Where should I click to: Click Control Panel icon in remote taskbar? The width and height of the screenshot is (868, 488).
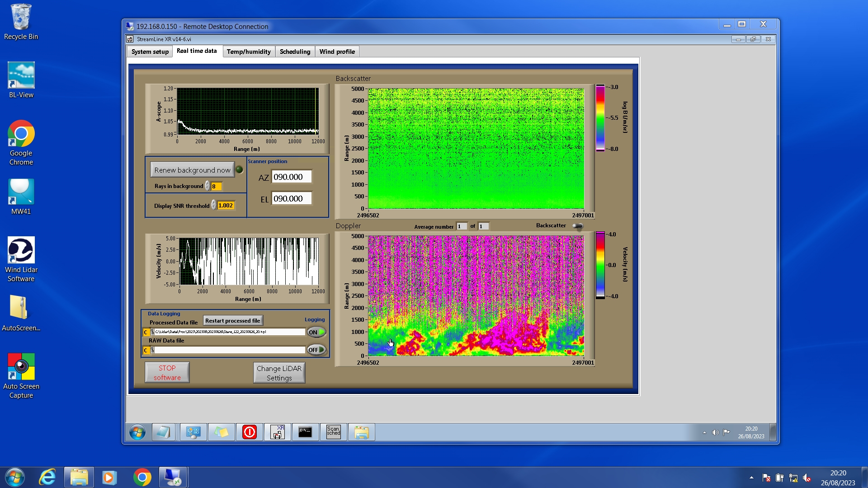click(x=193, y=432)
